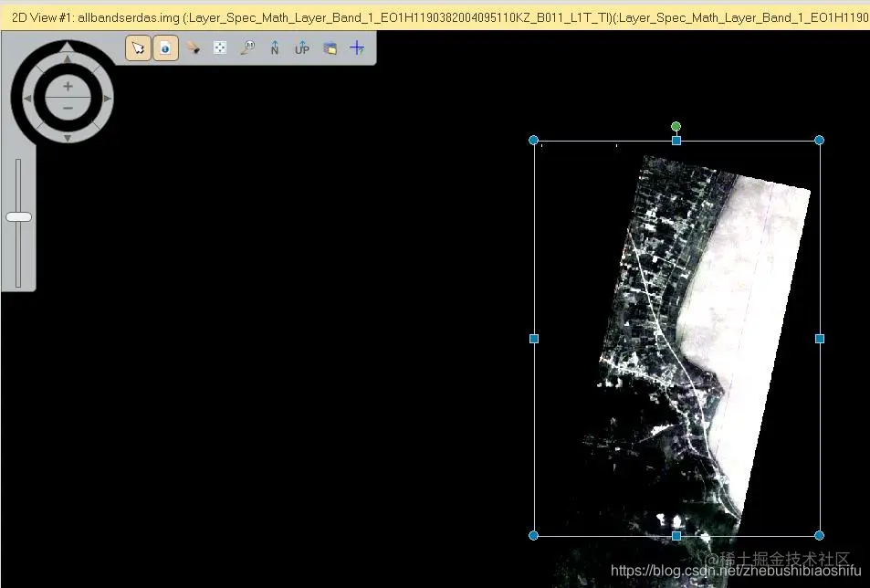The image size is (870, 588).
Task: Click the top-right corner selection handle
Action: [x=819, y=141]
